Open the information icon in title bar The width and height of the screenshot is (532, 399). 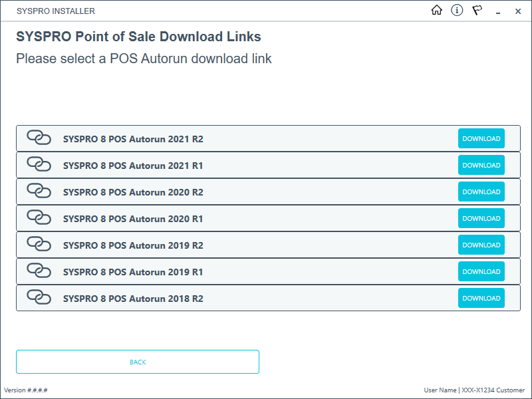457,11
